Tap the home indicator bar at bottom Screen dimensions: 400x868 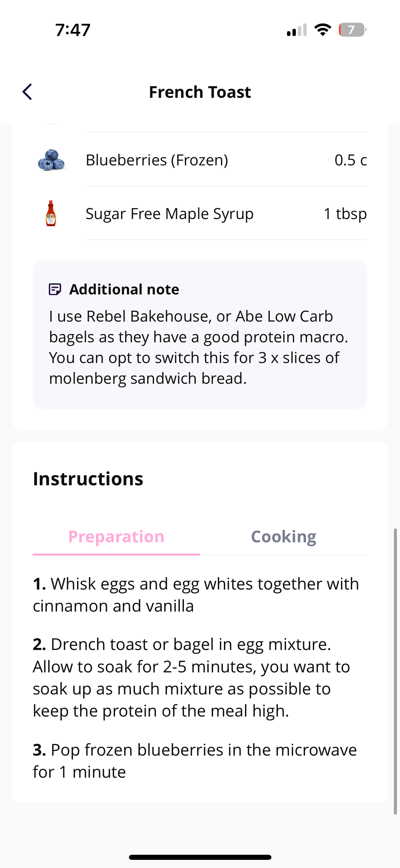click(200, 857)
